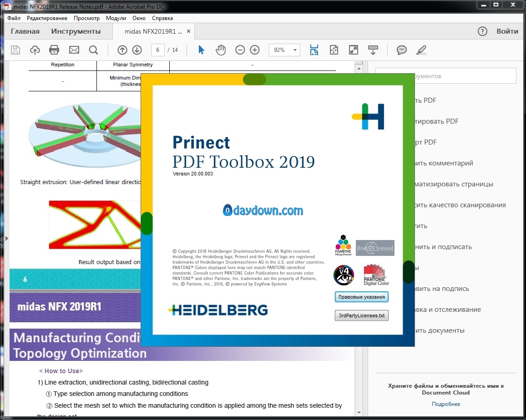Switch to the Инструменты tab
The height and width of the screenshot is (420, 526).
[x=76, y=31]
